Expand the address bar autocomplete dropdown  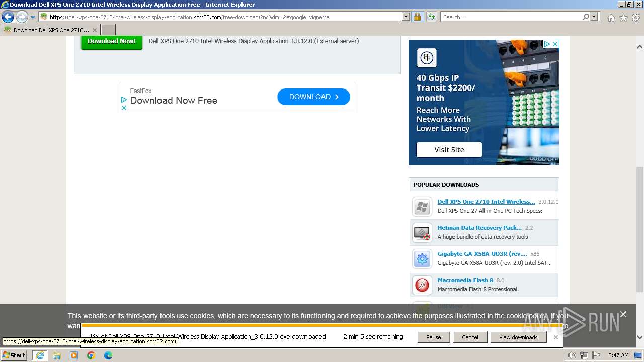tap(406, 17)
